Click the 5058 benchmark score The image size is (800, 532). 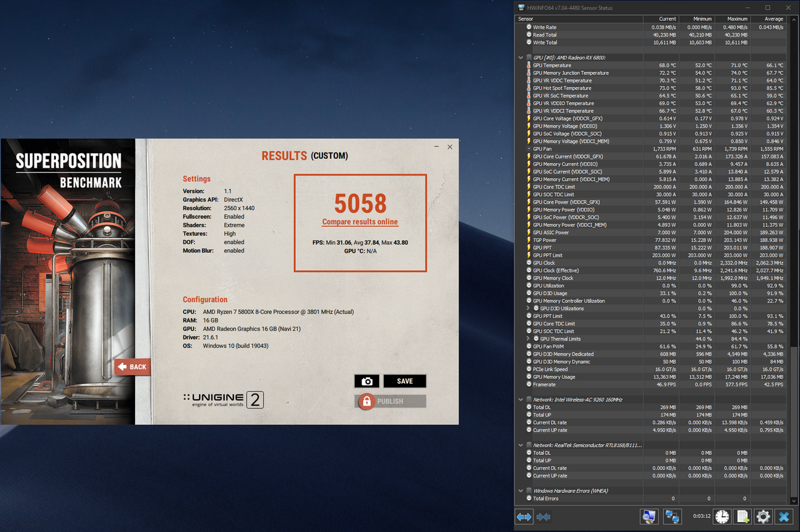tap(360, 203)
